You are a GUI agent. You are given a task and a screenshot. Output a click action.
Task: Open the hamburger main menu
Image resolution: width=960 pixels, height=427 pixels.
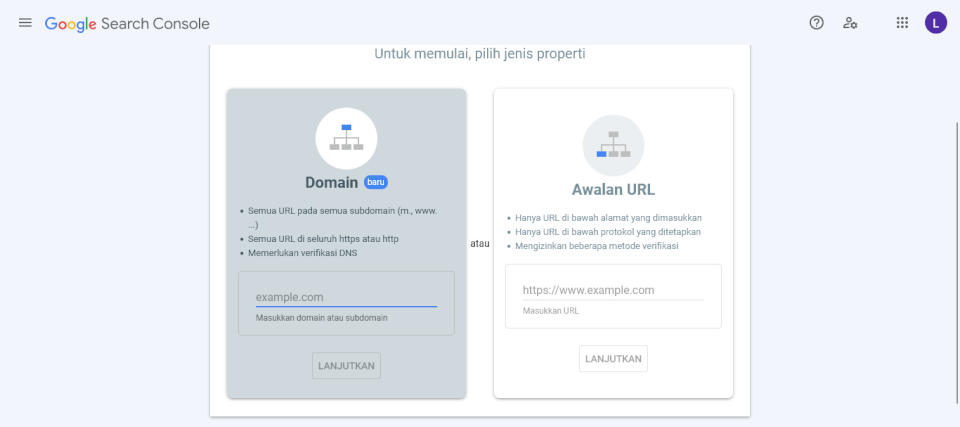click(25, 23)
